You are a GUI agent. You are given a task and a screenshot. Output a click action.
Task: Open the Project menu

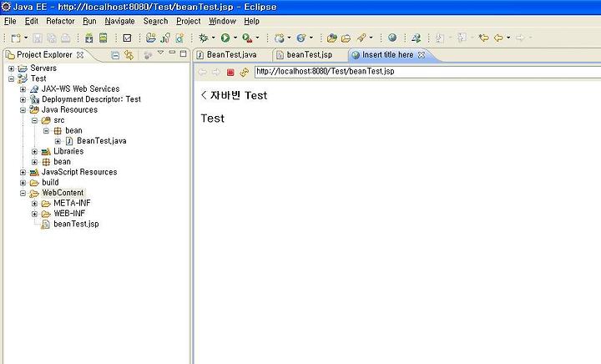pos(188,21)
